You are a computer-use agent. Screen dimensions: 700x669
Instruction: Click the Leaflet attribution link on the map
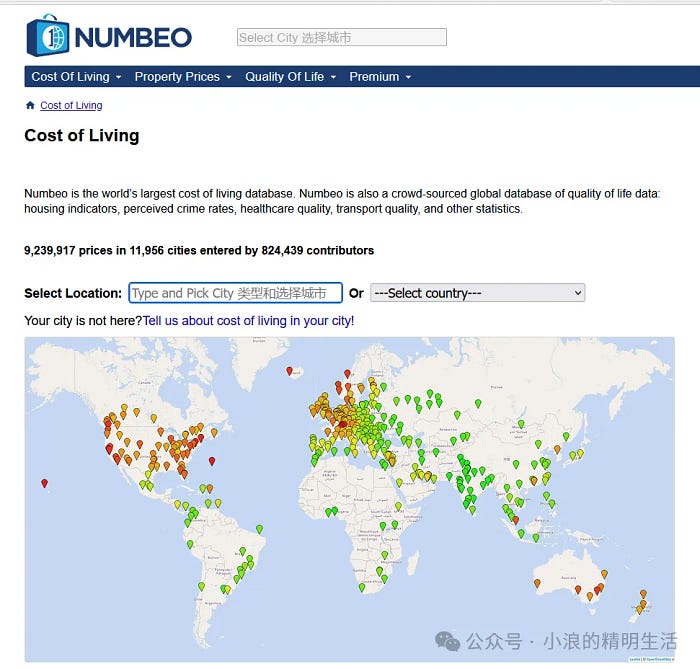point(634,659)
